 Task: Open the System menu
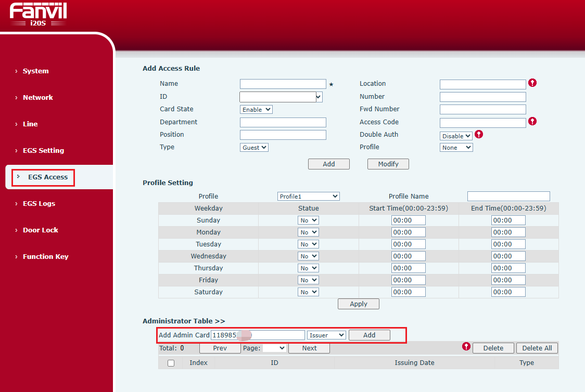click(35, 71)
